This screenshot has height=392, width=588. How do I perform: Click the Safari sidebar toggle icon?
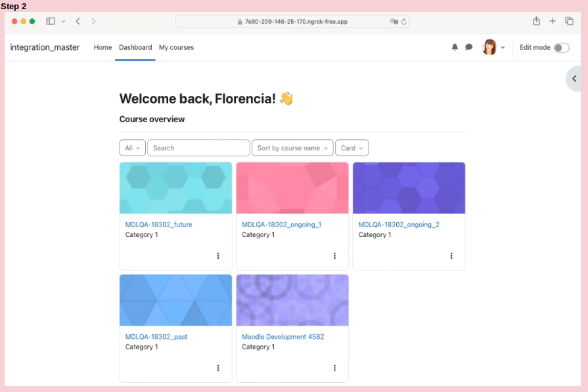coord(51,22)
